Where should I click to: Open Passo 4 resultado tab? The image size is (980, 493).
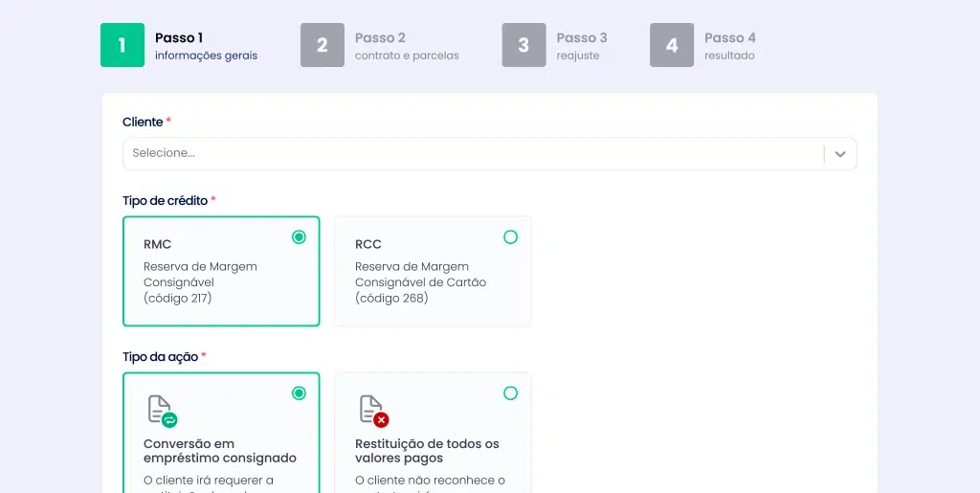pyautogui.click(x=729, y=46)
